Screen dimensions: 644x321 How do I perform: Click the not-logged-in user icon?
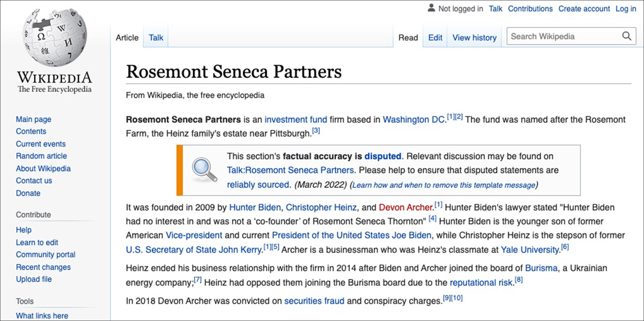coord(431,8)
